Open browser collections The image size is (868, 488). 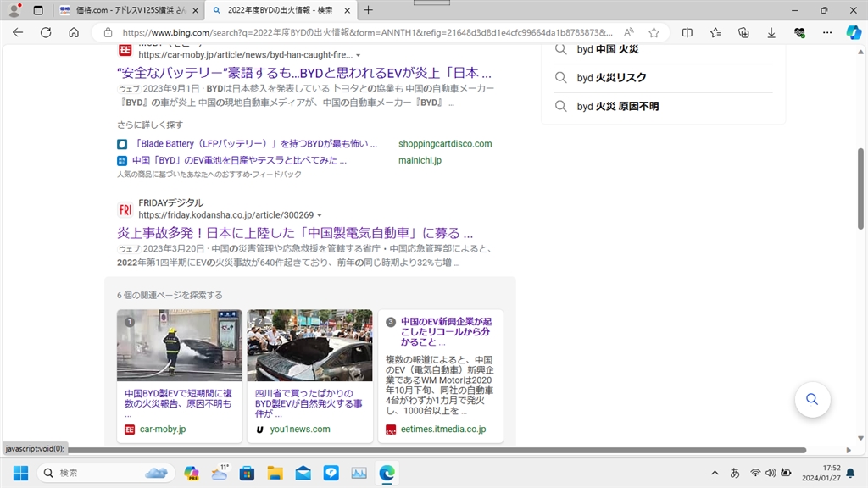(743, 33)
